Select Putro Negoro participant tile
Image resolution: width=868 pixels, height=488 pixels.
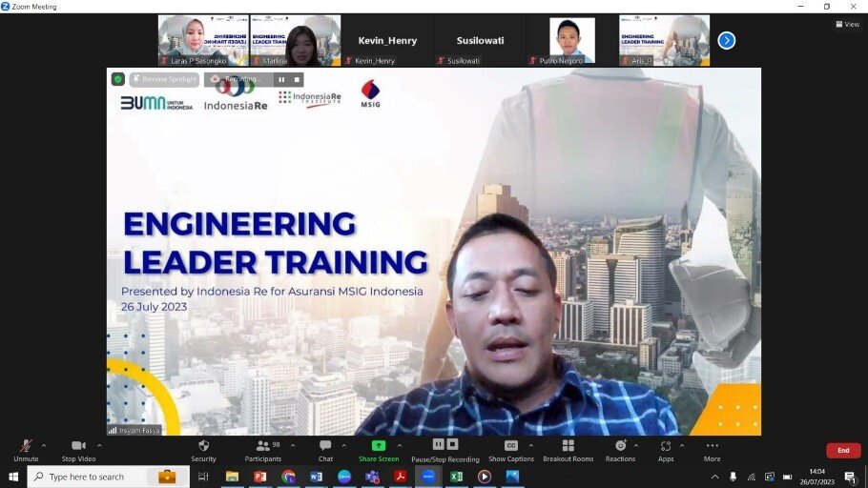pos(572,40)
